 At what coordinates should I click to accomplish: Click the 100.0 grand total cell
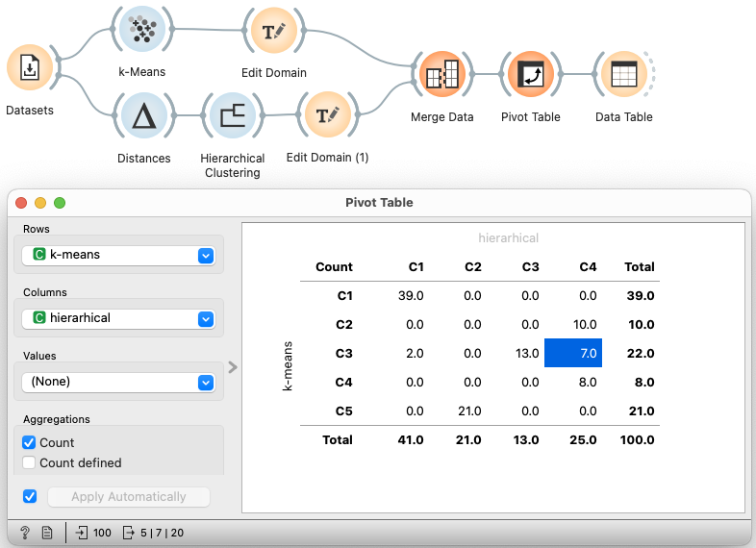tap(637, 439)
